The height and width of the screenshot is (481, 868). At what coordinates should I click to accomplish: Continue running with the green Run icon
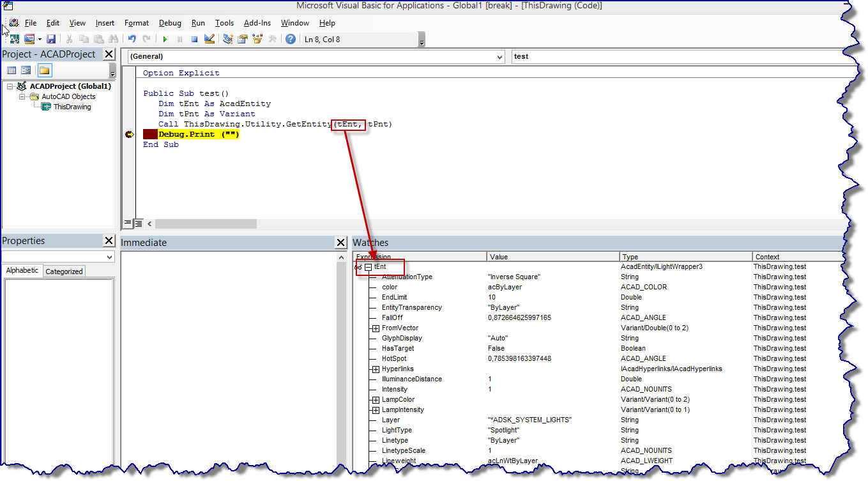pos(165,40)
